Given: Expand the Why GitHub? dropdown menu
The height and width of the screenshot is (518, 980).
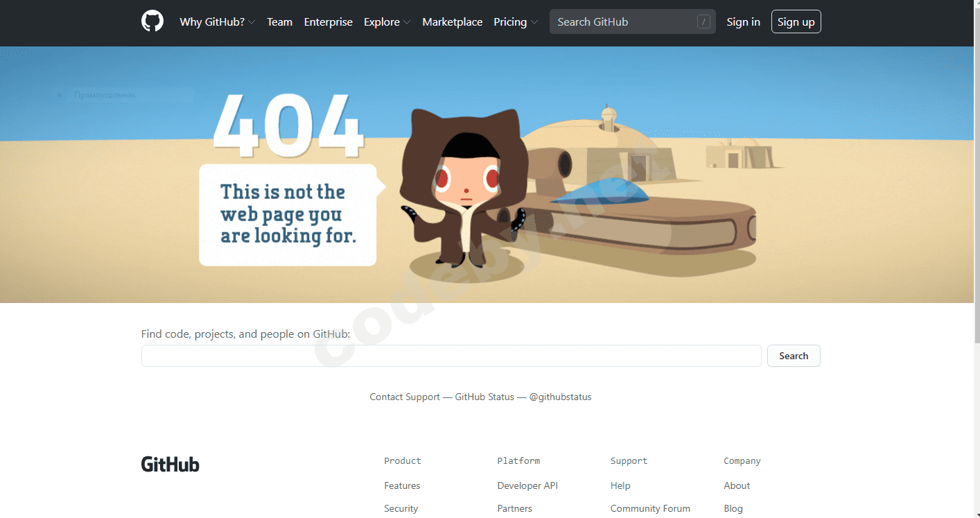Looking at the screenshot, I should [x=218, y=22].
